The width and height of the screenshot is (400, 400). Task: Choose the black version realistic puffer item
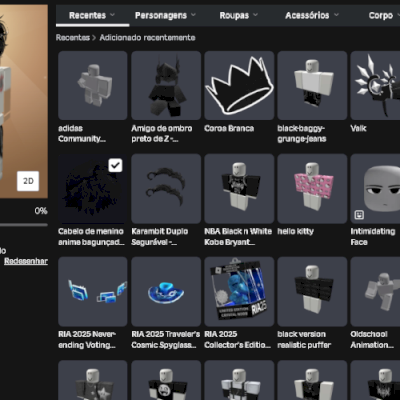[x=312, y=291]
